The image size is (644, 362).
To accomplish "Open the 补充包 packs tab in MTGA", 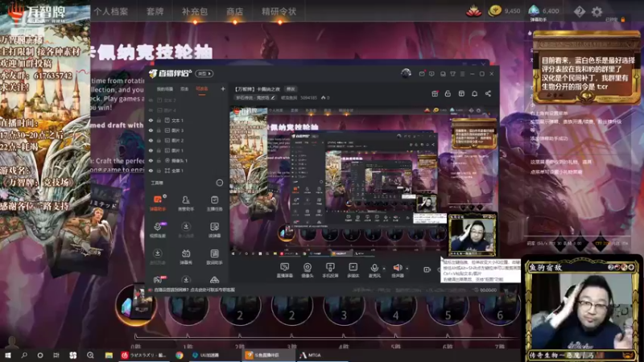I will [x=195, y=11].
